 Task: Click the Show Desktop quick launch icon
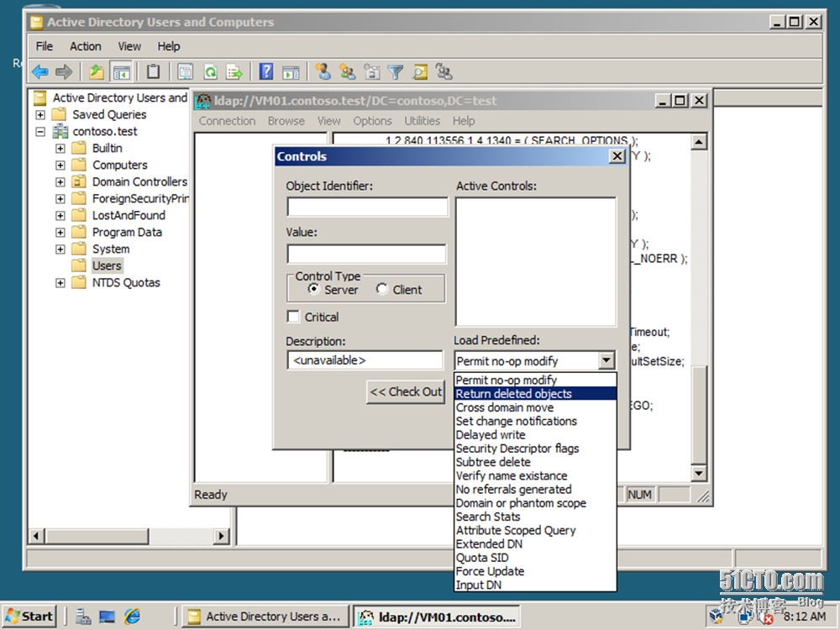(x=108, y=617)
